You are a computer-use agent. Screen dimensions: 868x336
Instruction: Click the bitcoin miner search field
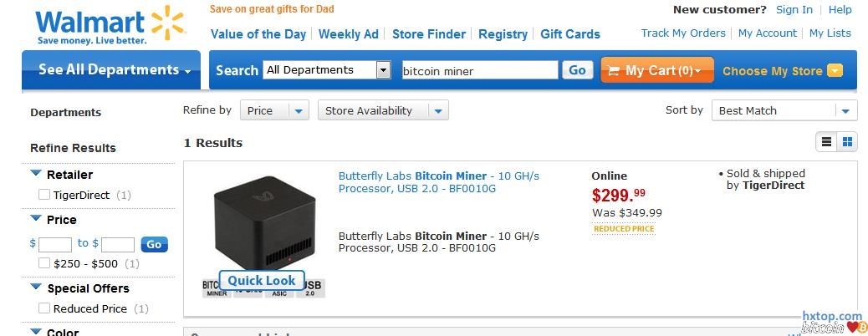[x=479, y=71]
